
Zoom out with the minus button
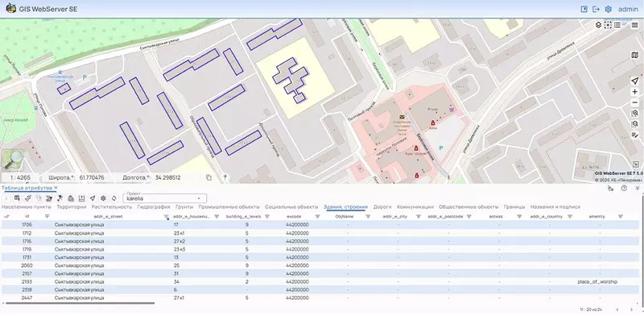coord(635,102)
